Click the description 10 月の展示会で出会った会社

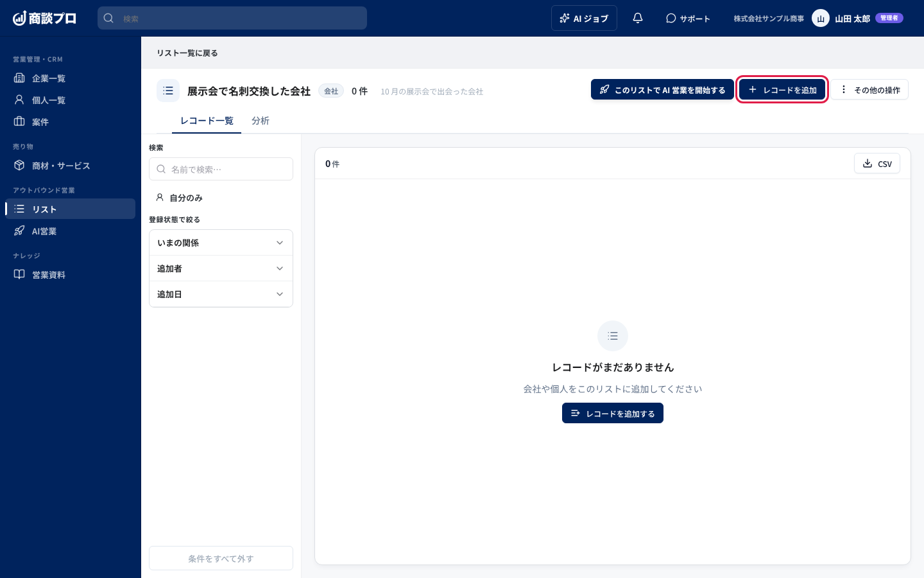(x=432, y=92)
